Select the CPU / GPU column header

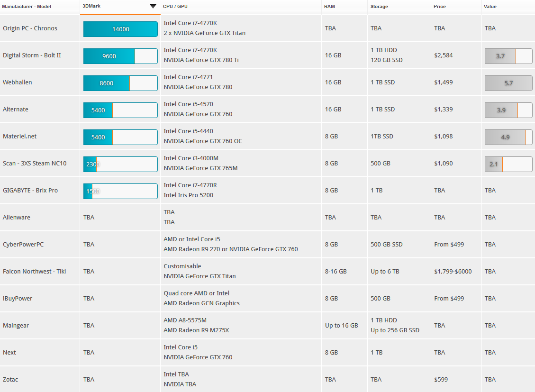[x=175, y=7]
